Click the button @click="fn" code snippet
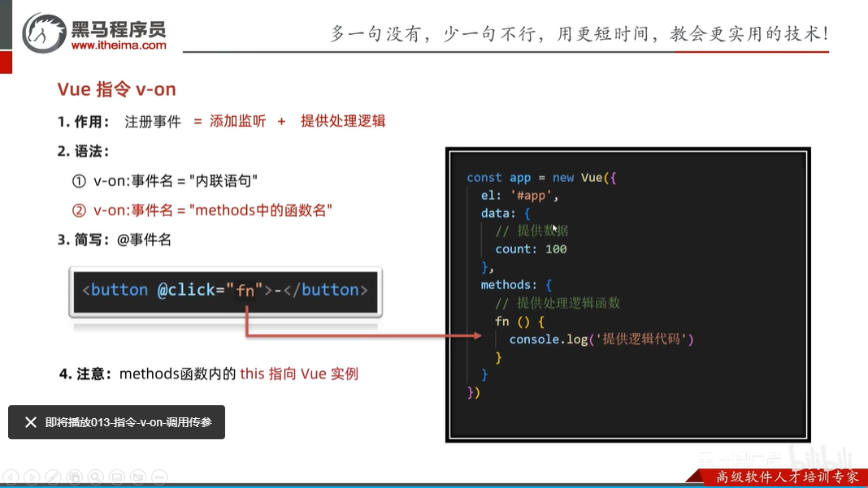Viewport: 868px width, 488px height. pos(225,291)
